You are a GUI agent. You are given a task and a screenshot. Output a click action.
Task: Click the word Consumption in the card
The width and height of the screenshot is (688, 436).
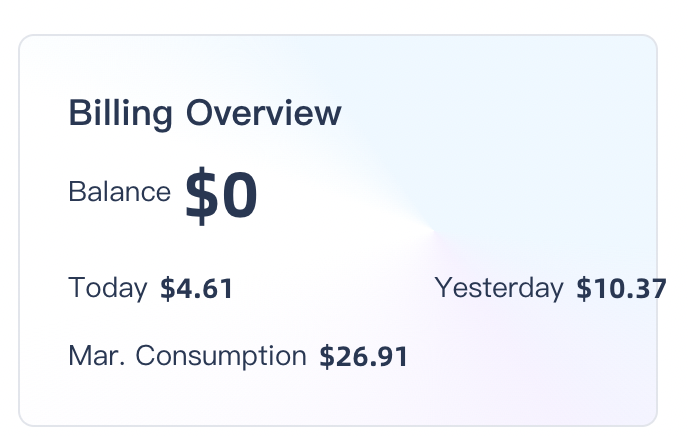click(221, 356)
